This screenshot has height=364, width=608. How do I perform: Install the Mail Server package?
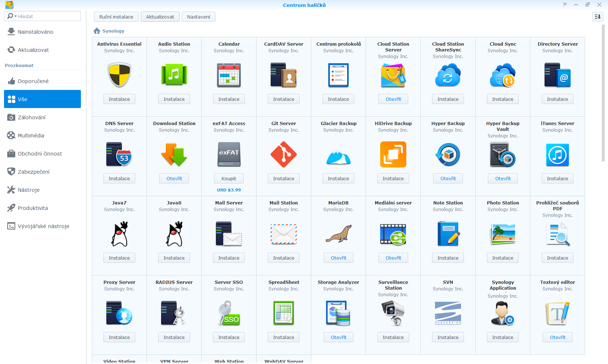click(229, 258)
